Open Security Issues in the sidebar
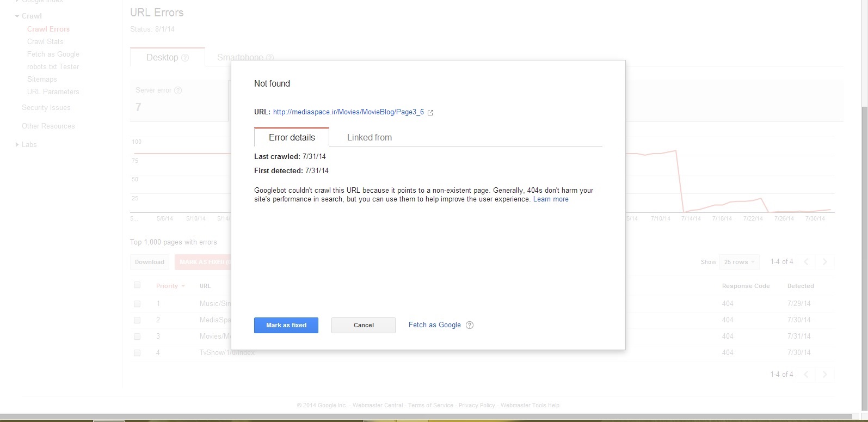 46,107
